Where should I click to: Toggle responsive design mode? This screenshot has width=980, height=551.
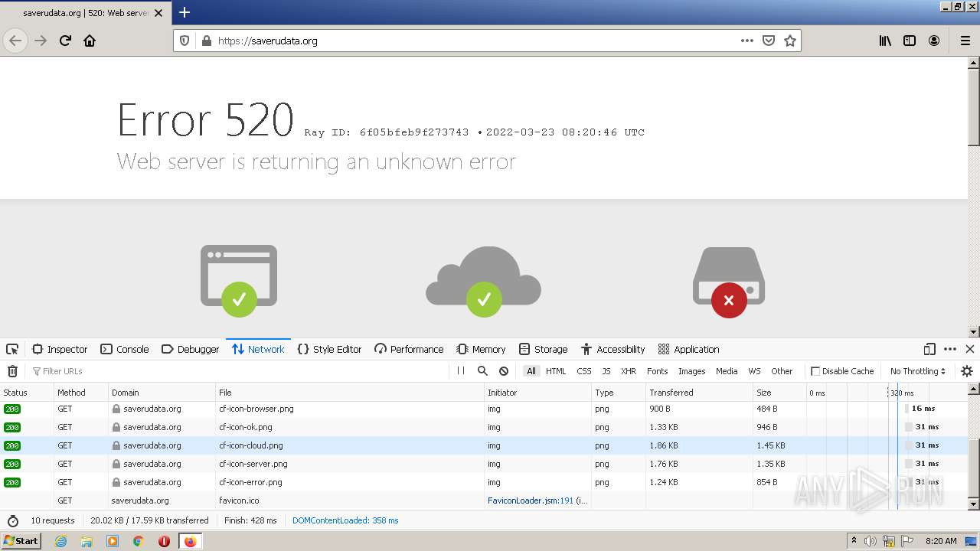coord(929,349)
